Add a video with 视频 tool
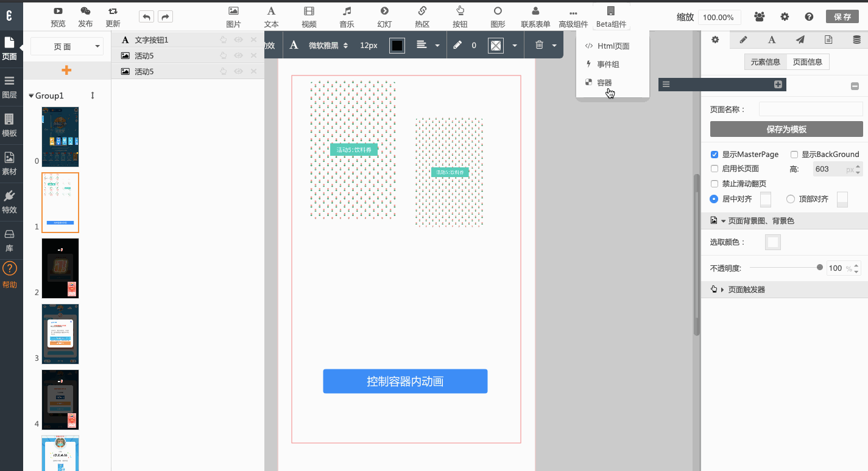This screenshot has width=868, height=471. click(x=309, y=11)
